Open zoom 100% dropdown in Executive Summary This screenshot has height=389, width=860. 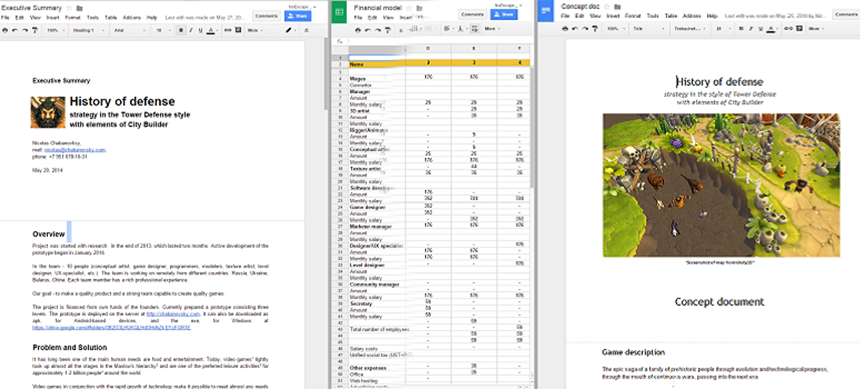(x=55, y=30)
